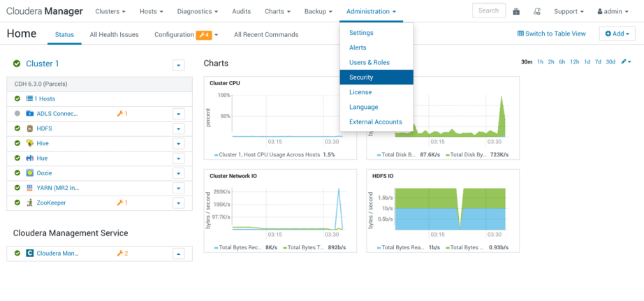Open the Hue service link
Image resolution: width=644 pixels, height=301 pixels.
42,159
